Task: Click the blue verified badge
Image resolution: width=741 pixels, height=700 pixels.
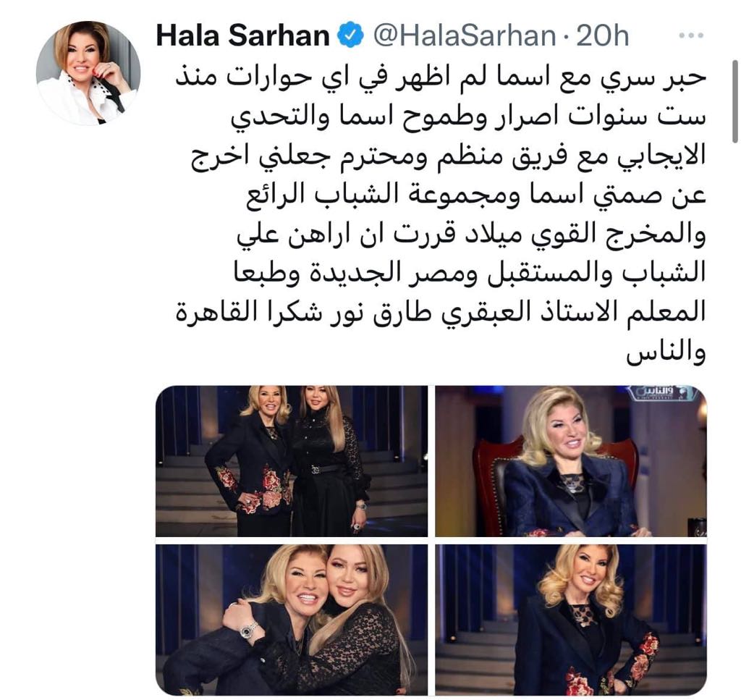Action: pos(350,36)
